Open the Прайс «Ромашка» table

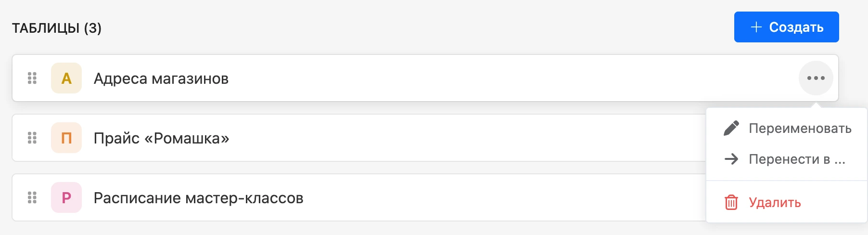[161, 138]
